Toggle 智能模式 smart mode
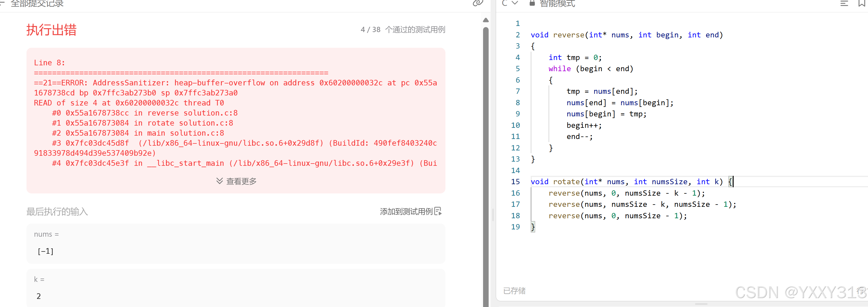This screenshot has height=307, width=868. tap(557, 4)
